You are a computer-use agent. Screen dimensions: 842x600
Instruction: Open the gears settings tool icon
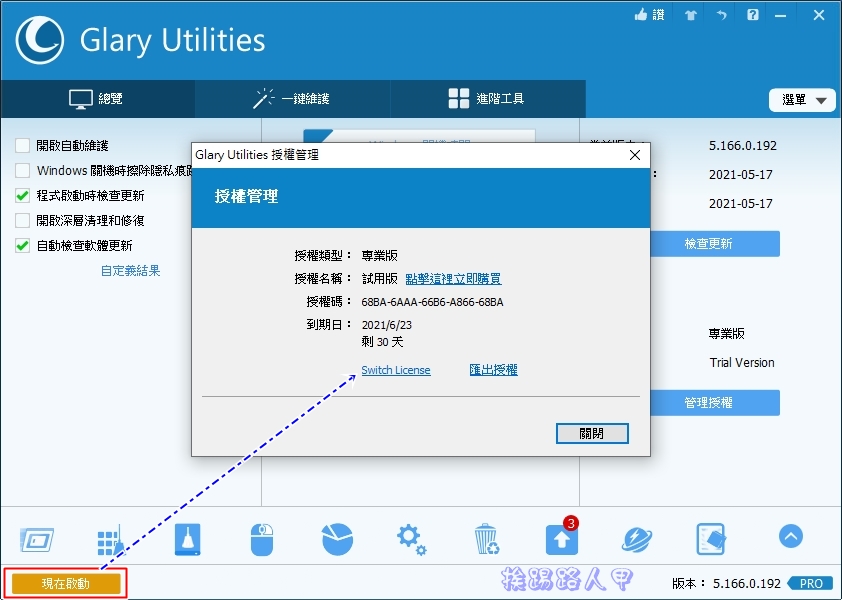tap(411, 537)
